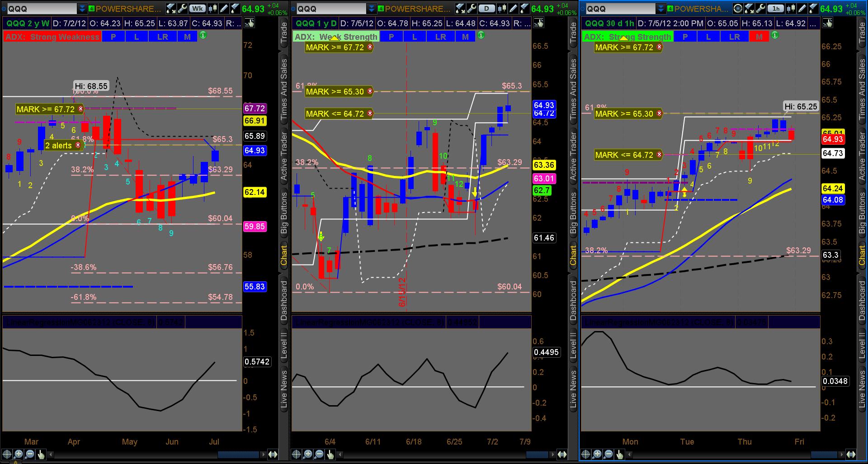The height and width of the screenshot is (464, 868).
Task: Toggle M label button in weekly chart
Action: pyautogui.click(x=187, y=37)
